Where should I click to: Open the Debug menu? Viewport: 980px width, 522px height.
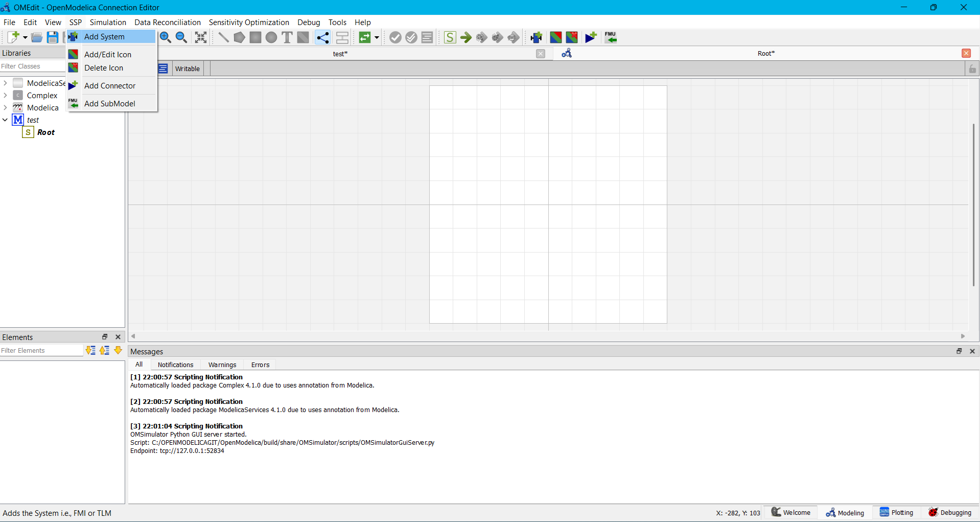pos(309,22)
